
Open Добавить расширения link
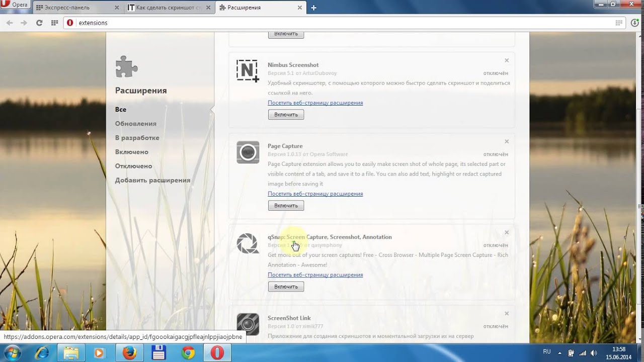tap(152, 180)
